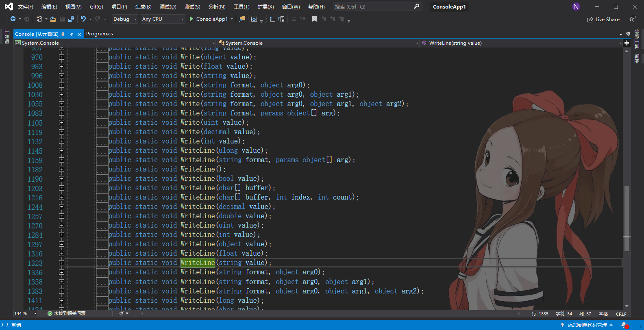Start debugging with green play icon

click(191, 19)
